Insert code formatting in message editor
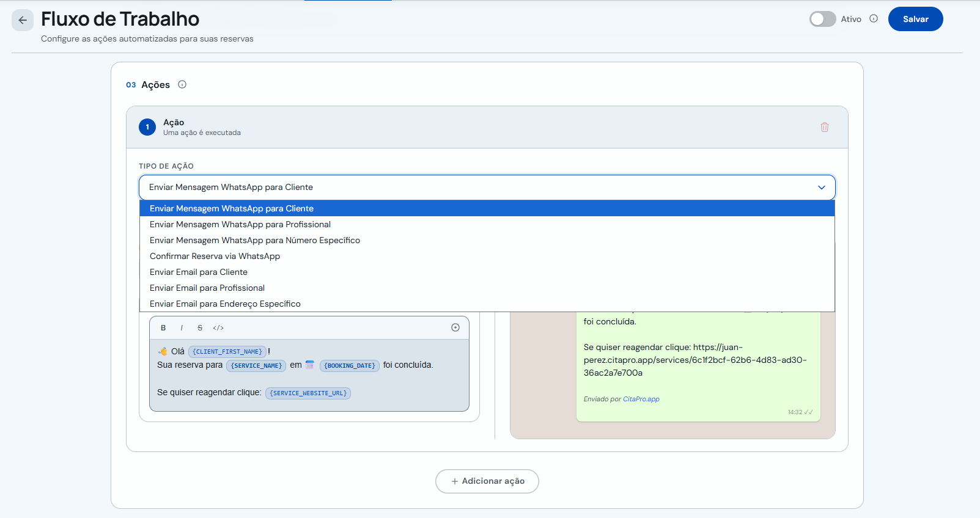Image resolution: width=980 pixels, height=518 pixels. tap(218, 328)
